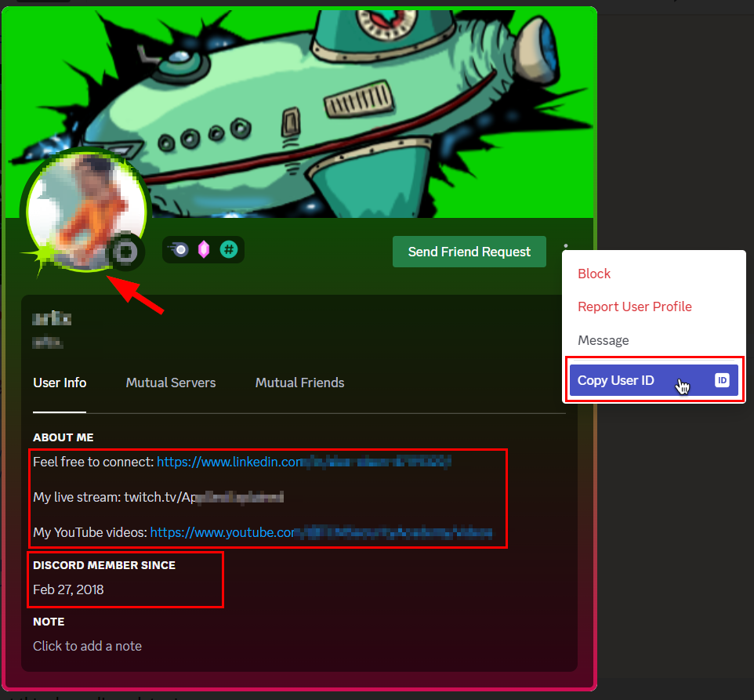The height and width of the screenshot is (700, 754).
Task: Select Block from the context menu
Action: pyautogui.click(x=594, y=274)
